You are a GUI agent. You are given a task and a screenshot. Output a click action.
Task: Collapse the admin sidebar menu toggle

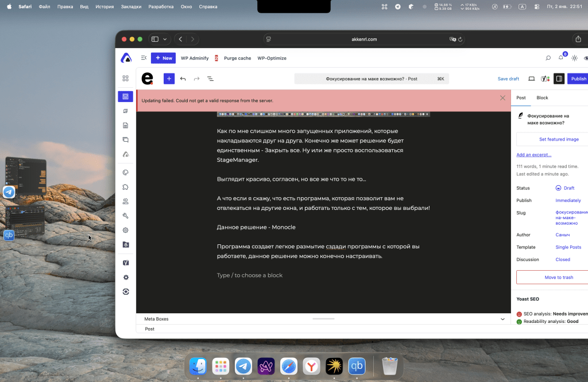(x=144, y=58)
